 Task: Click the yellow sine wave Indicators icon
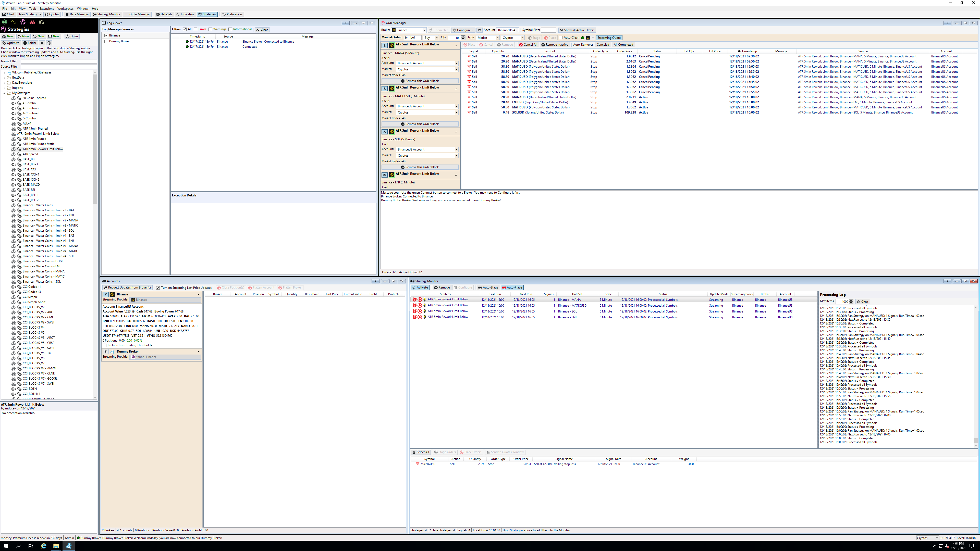pos(14,22)
